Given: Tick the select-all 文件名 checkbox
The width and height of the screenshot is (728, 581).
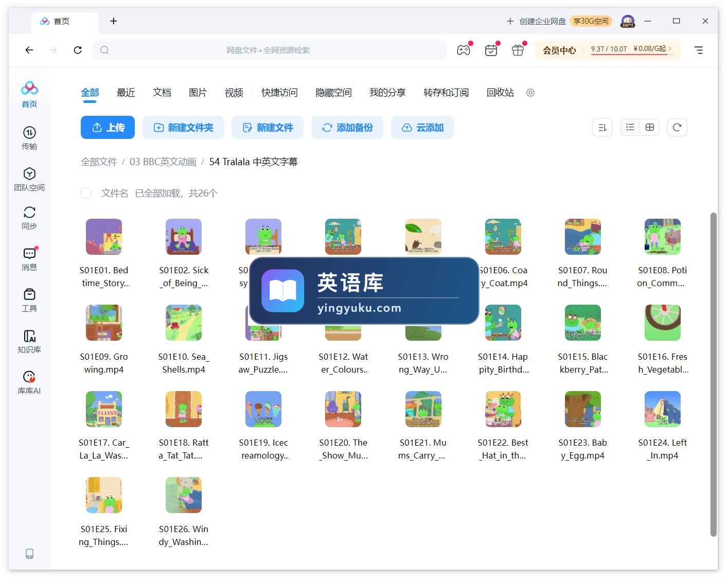Looking at the screenshot, I should pyautogui.click(x=86, y=193).
